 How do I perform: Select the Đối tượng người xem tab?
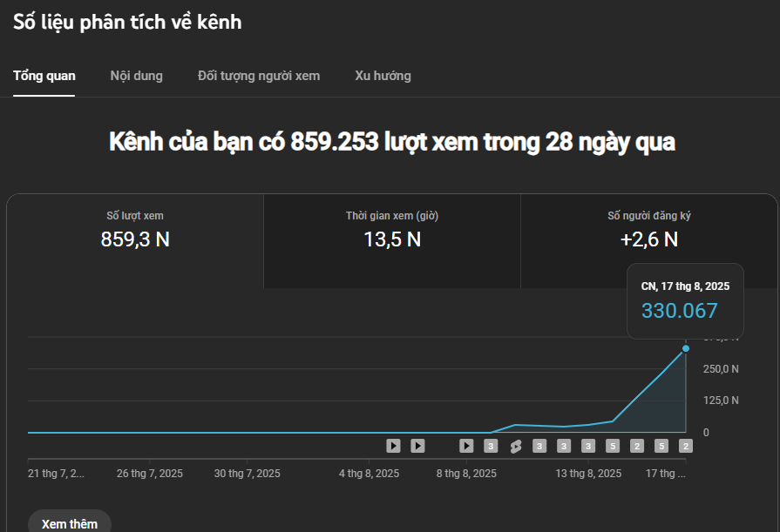(x=259, y=76)
